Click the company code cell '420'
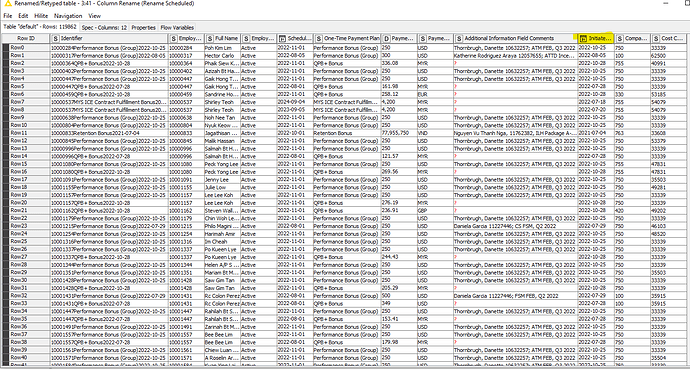This screenshot has width=690, height=369. point(632,210)
